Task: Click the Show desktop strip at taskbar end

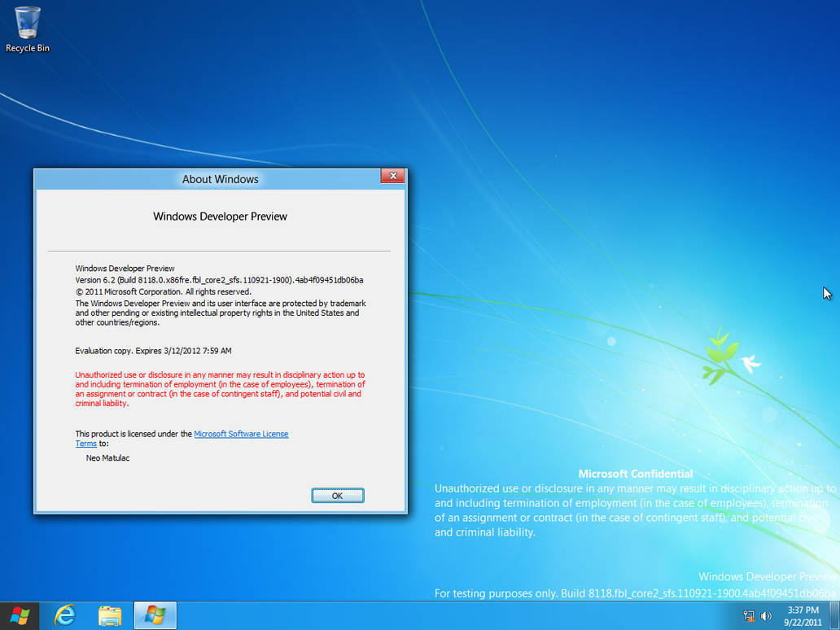Action: (835, 615)
